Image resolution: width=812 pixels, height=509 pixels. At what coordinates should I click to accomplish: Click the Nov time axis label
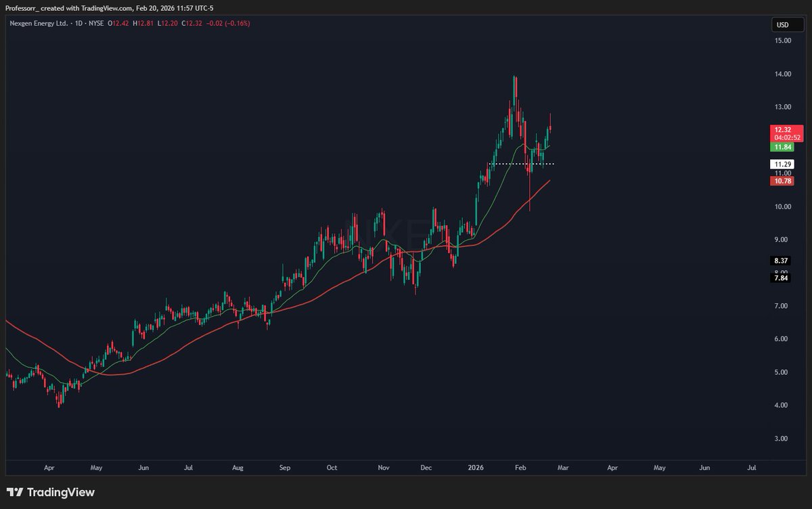click(x=384, y=468)
